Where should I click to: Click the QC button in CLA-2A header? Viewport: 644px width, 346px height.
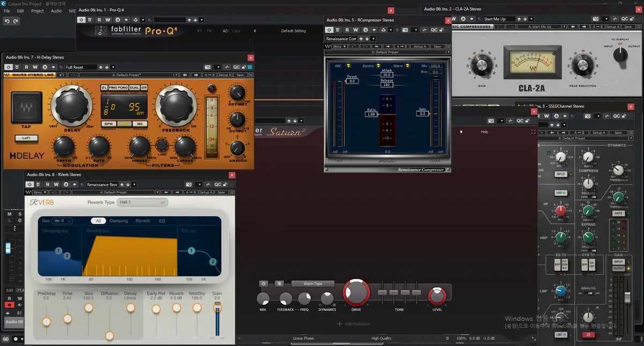pos(624,19)
